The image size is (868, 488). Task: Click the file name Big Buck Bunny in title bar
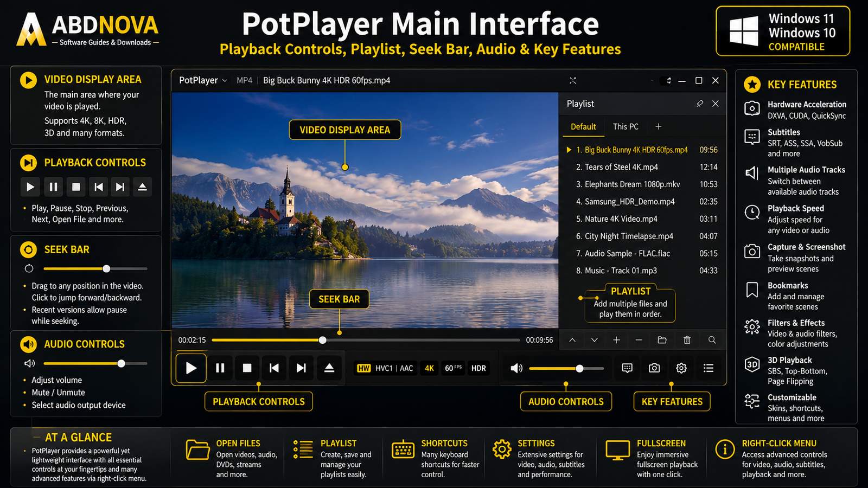coord(327,80)
